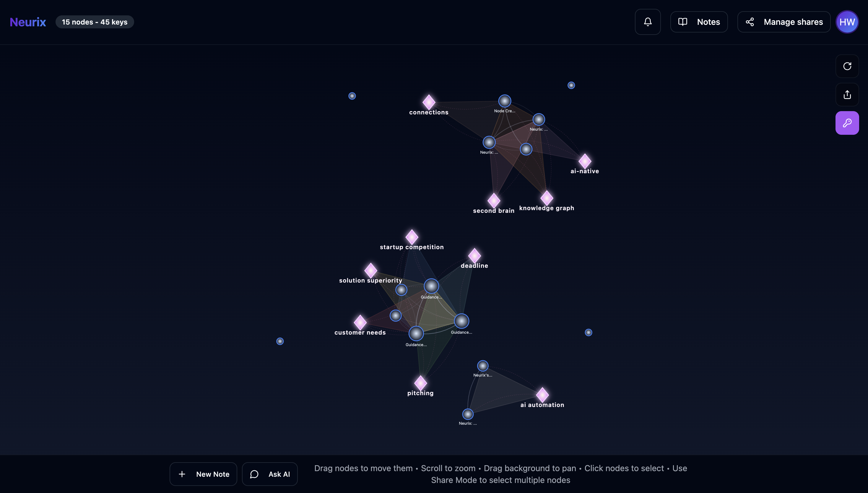Ask AI a question about the graph
Screen dimensions: 868x493
[x=270, y=474]
